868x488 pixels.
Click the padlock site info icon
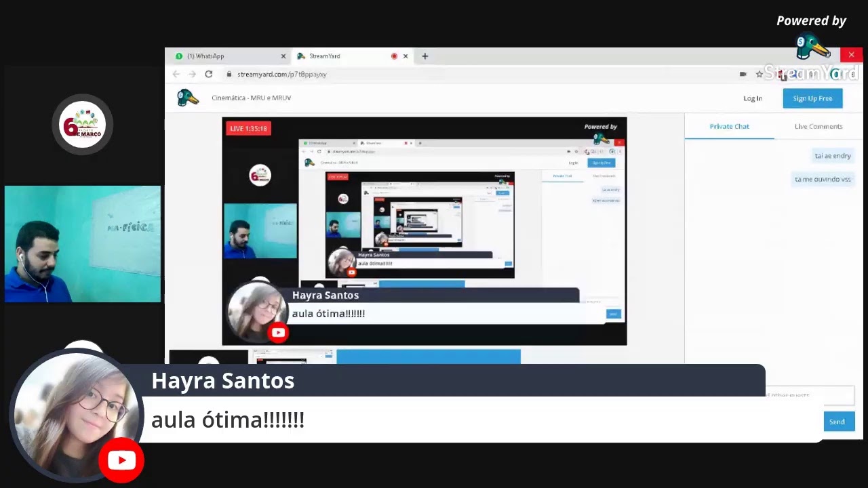click(229, 75)
